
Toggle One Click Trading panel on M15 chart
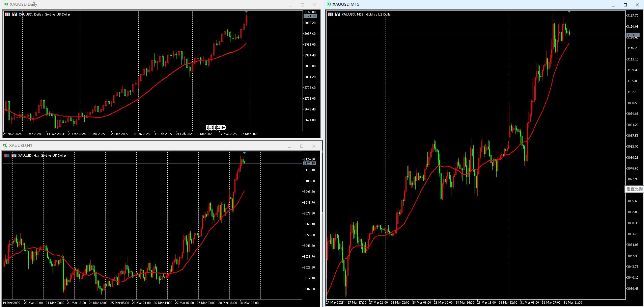tap(330, 14)
